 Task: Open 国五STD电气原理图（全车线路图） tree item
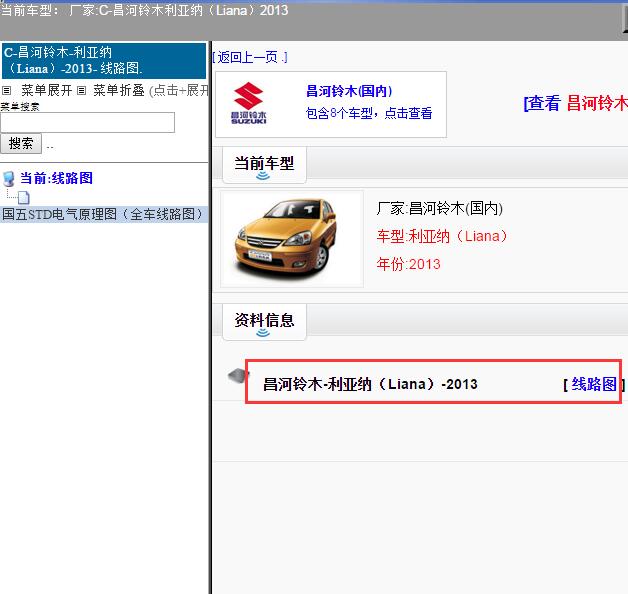tap(103, 214)
